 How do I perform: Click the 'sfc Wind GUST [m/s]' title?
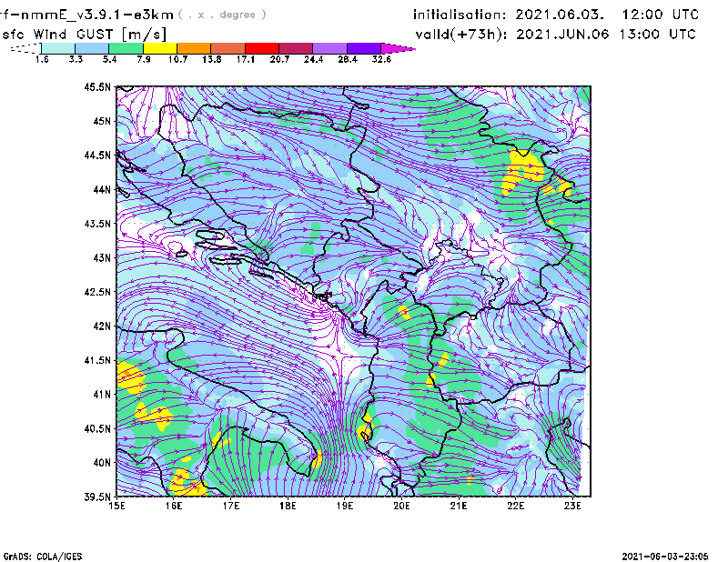(85, 35)
